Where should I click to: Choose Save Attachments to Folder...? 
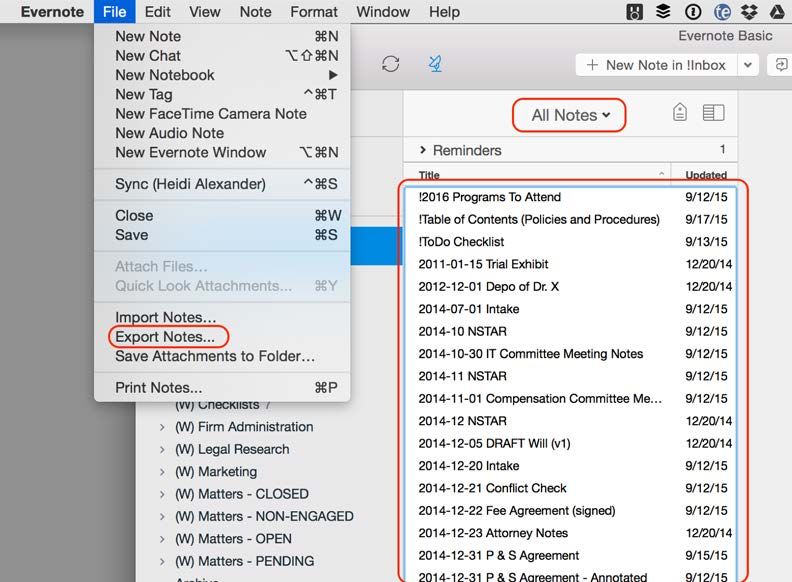[222, 356]
